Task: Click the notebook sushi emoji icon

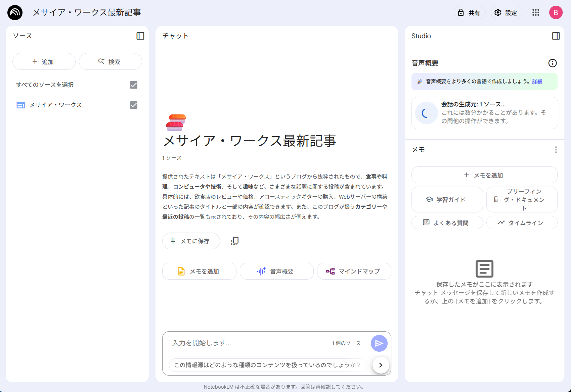Action: tap(176, 122)
